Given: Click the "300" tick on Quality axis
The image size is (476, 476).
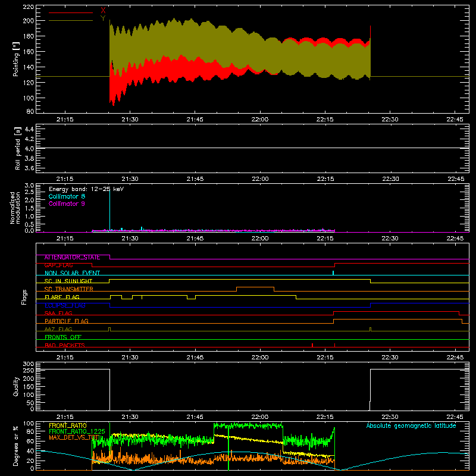Looking at the screenshot, I should click(x=29, y=364).
